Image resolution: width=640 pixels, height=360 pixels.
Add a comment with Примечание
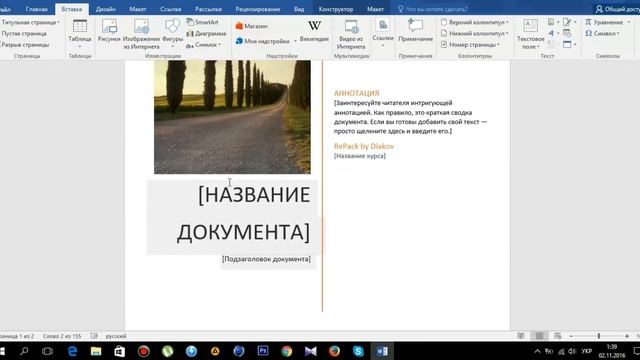(x=416, y=31)
